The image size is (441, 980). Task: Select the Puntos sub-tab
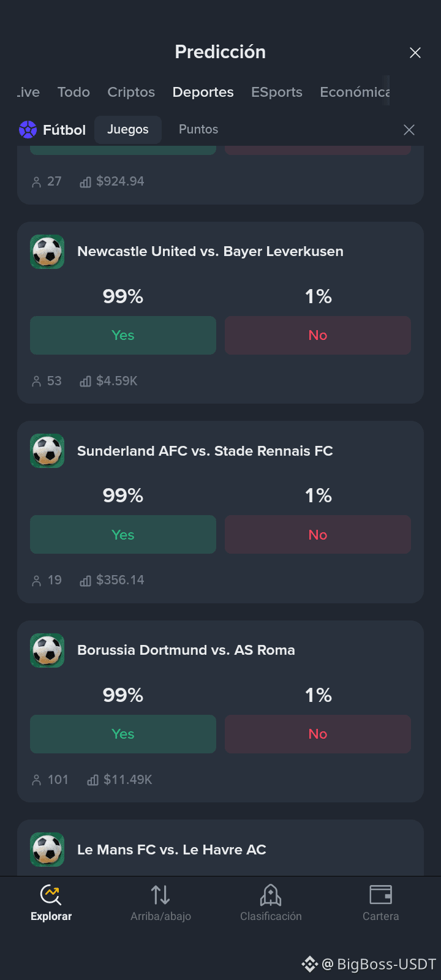coord(198,129)
